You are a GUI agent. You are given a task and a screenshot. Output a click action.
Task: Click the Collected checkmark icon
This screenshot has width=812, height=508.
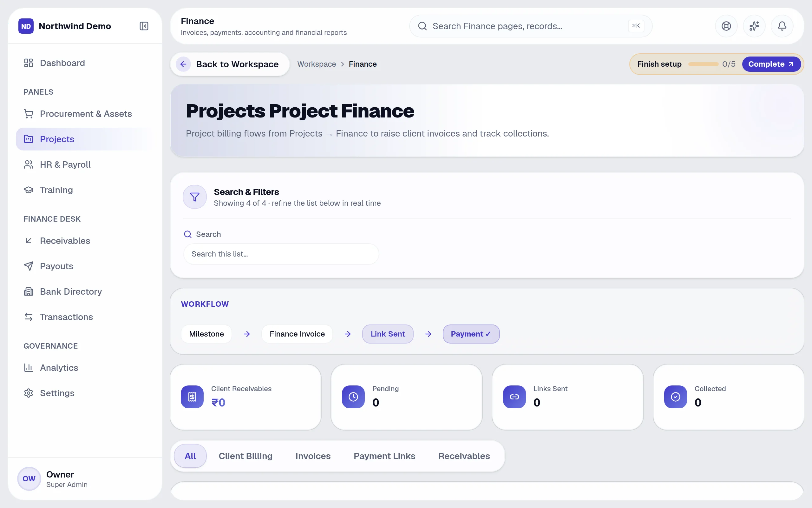coord(675,397)
